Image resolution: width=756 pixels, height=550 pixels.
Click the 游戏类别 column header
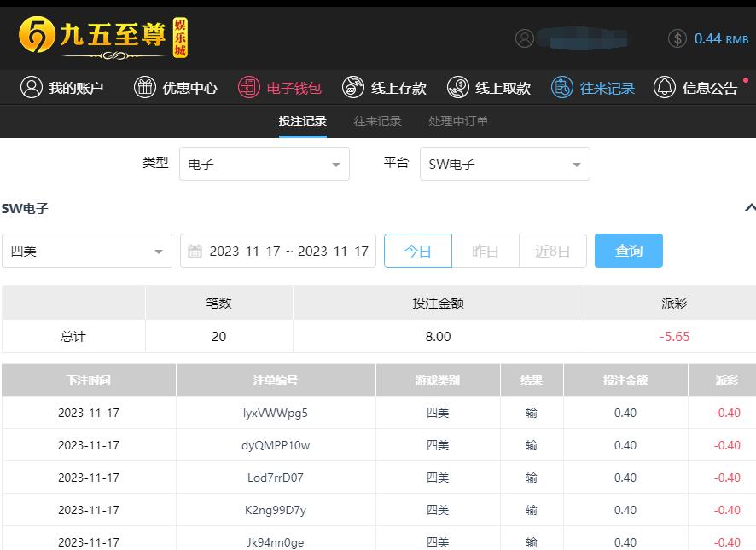tap(438, 380)
